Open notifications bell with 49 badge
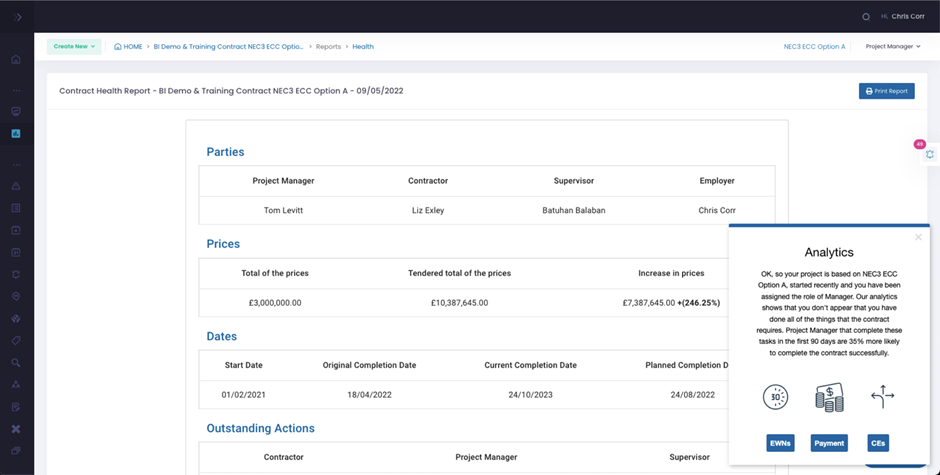 tap(929, 154)
